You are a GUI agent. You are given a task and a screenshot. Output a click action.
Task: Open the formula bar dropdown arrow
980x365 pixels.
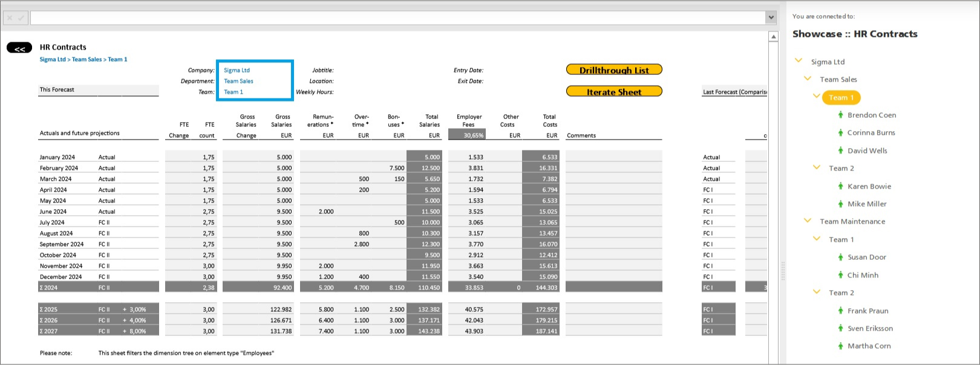click(771, 18)
